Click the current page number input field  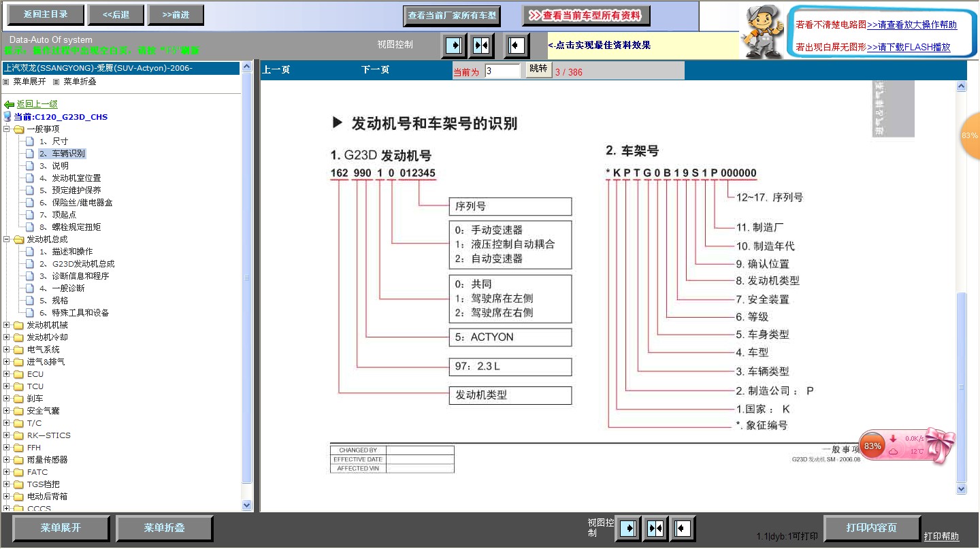503,70
